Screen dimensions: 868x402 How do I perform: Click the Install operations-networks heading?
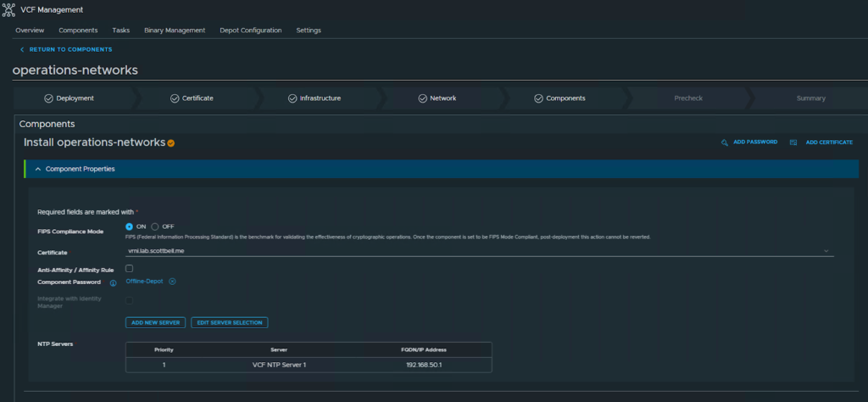click(95, 142)
